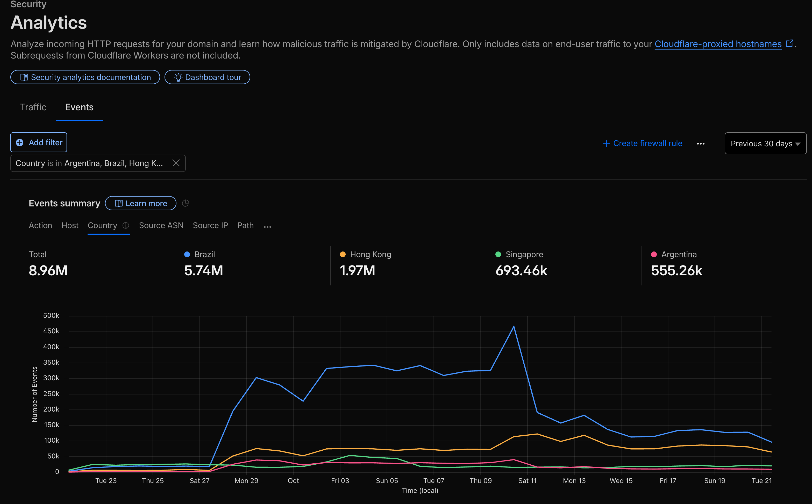Open the Previous 30 days dropdown
This screenshot has height=504, width=812.
tap(765, 144)
